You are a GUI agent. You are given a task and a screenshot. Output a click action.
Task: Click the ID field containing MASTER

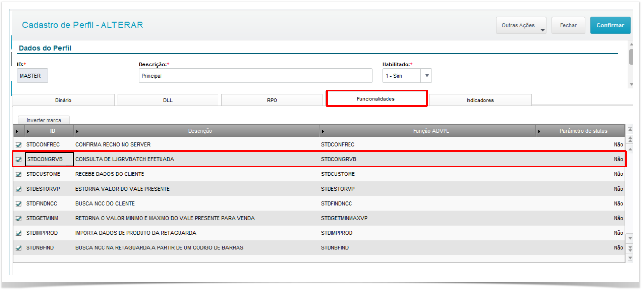pos(32,76)
